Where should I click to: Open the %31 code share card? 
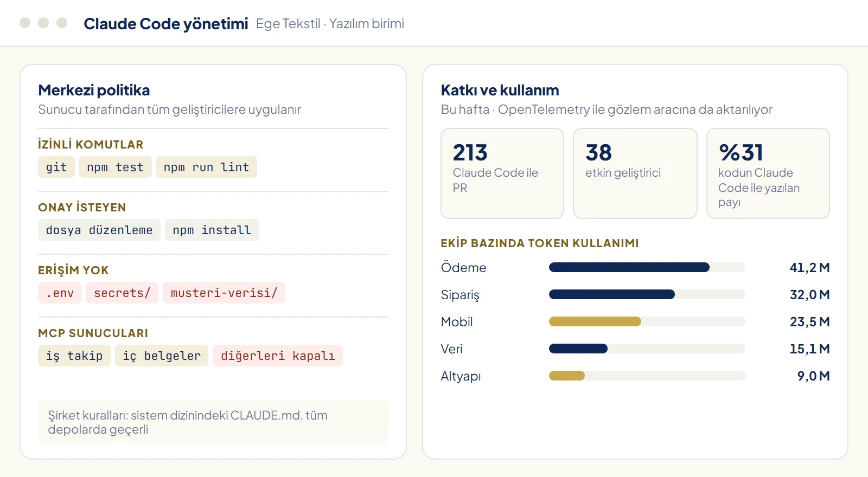click(768, 173)
